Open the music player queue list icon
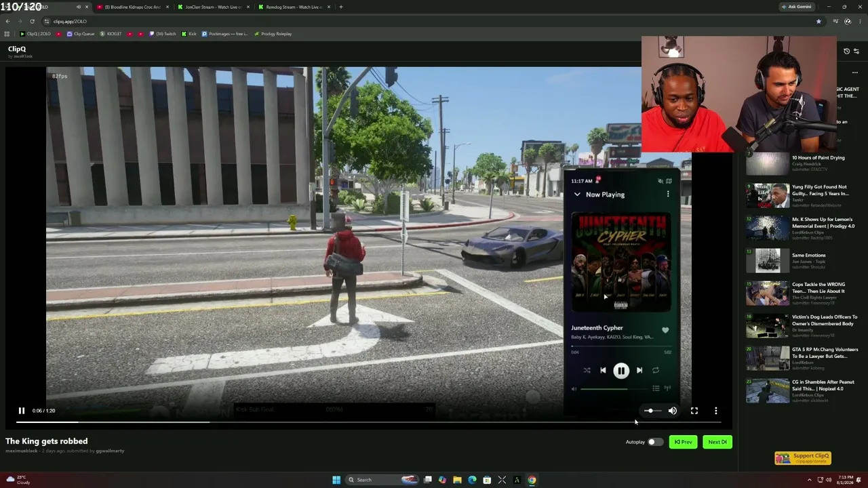 pyautogui.click(x=656, y=388)
